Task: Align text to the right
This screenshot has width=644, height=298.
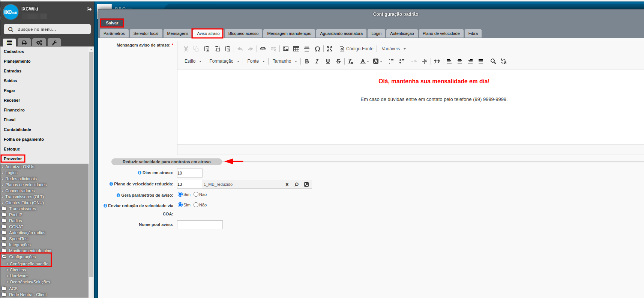Action: coord(470,61)
